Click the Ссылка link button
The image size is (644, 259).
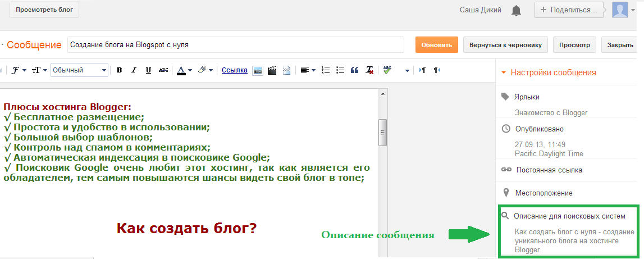pyautogui.click(x=235, y=70)
